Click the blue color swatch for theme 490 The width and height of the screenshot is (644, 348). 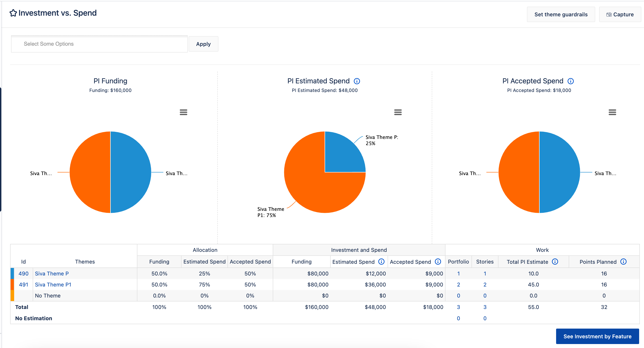point(12,273)
